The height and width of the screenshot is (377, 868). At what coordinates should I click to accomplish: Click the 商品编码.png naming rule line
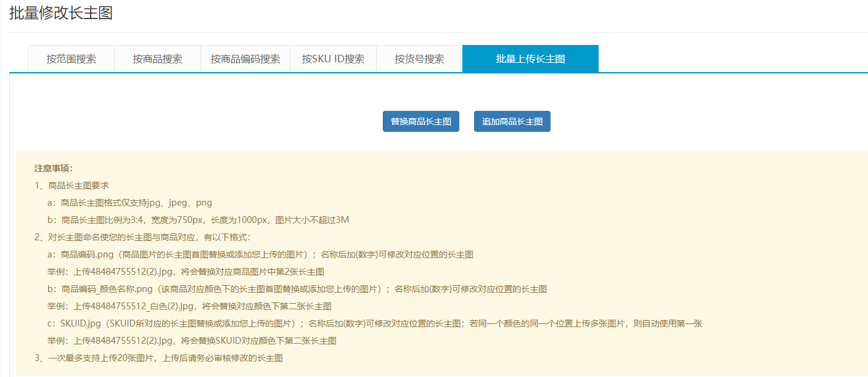[260, 254]
